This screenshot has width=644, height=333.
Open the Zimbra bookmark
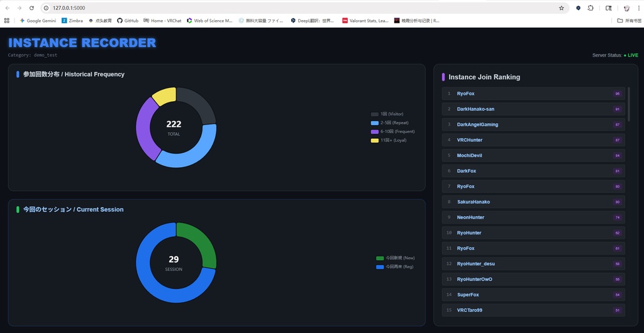coord(72,21)
